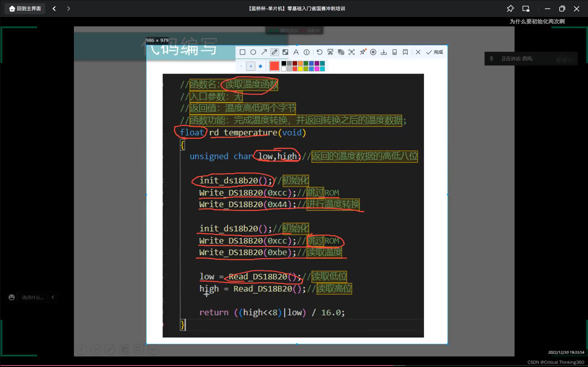This screenshot has width=588, height=367.
Task: Click 回到主界面 home button
Action: (x=25, y=9)
